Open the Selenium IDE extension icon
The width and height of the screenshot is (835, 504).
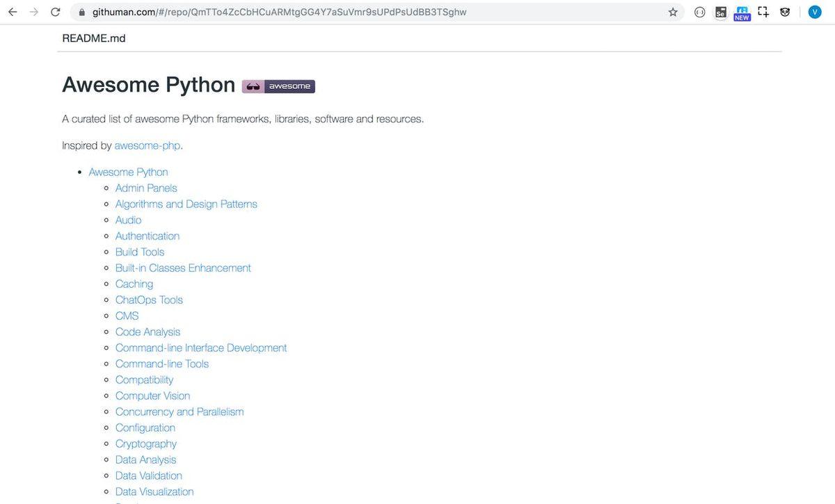721,12
